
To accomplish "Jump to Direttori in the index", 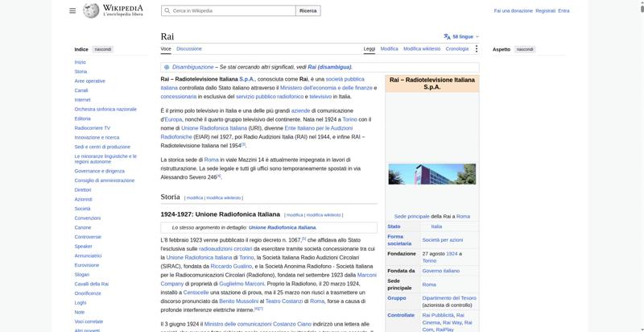I will tap(83, 190).
